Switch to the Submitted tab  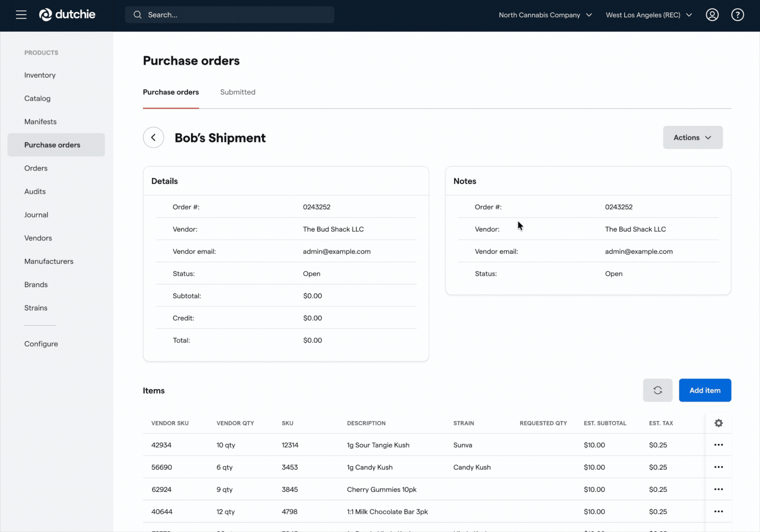point(238,92)
